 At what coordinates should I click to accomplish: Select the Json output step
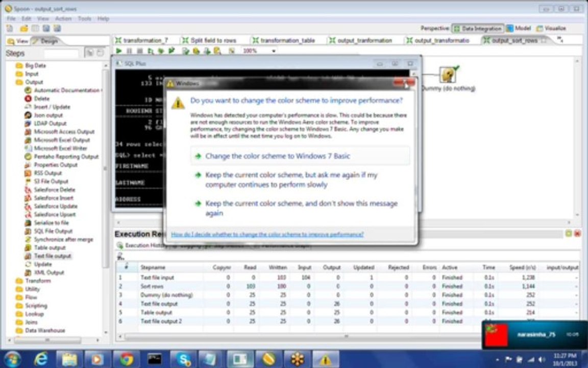48,115
